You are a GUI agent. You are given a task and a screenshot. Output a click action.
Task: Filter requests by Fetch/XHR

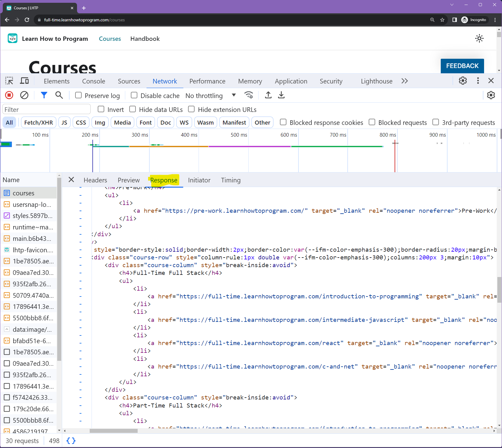pyautogui.click(x=39, y=122)
